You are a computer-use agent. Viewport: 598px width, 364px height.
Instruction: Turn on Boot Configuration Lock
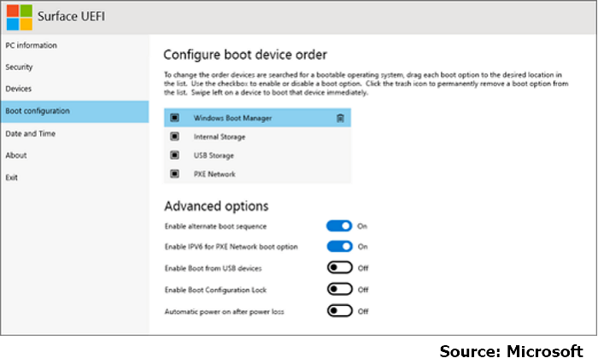[x=339, y=290]
